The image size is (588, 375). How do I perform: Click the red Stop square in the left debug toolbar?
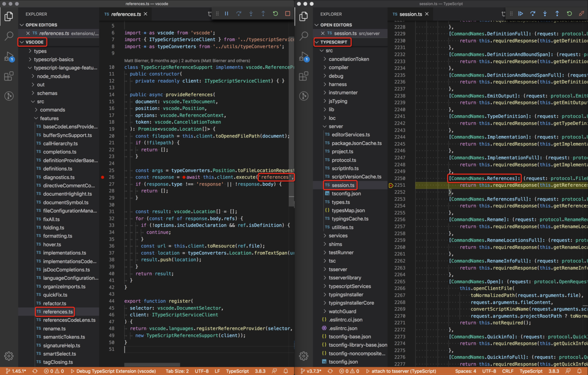click(x=287, y=14)
